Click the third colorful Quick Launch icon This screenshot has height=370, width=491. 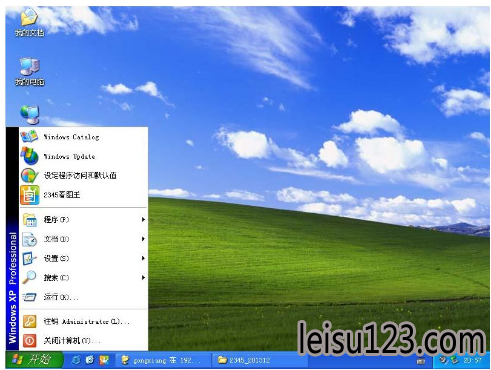(104, 360)
